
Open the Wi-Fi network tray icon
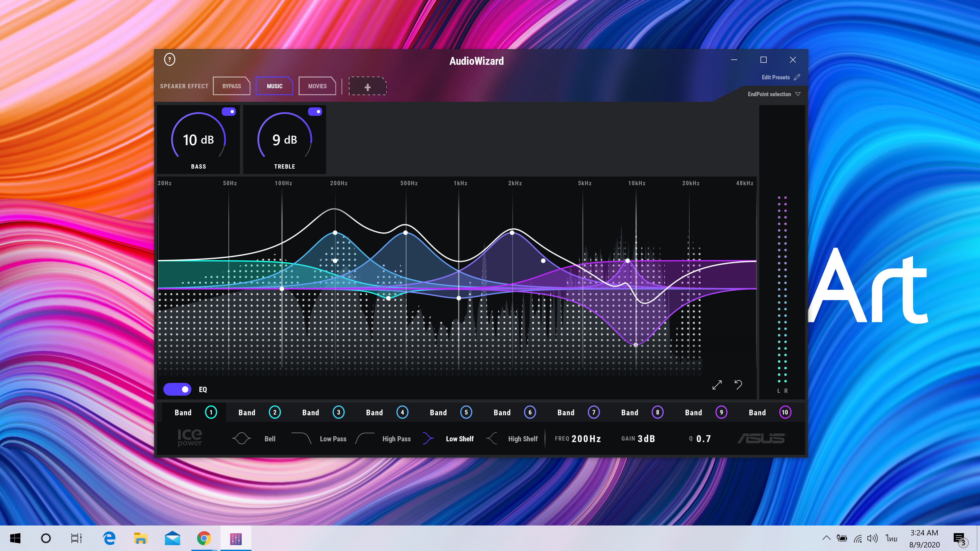(x=857, y=539)
